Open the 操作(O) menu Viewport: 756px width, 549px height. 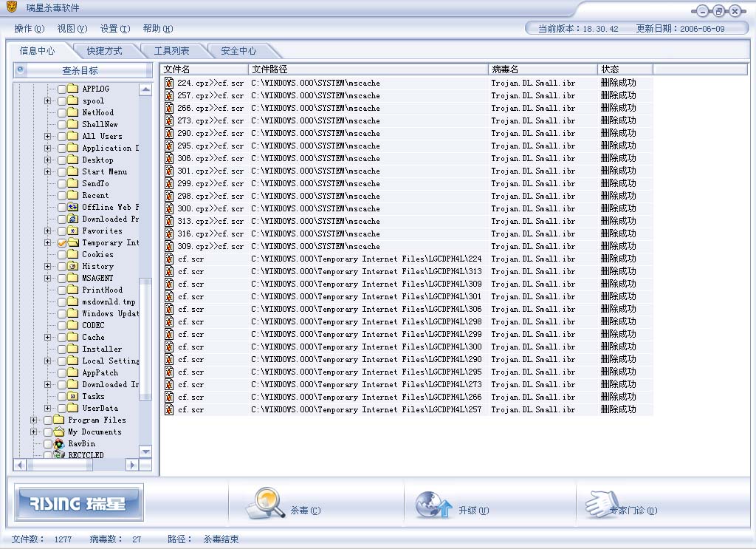point(29,29)
